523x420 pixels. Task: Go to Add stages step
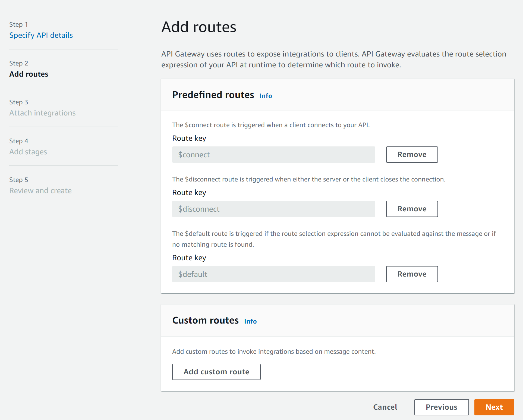[28, 152]
